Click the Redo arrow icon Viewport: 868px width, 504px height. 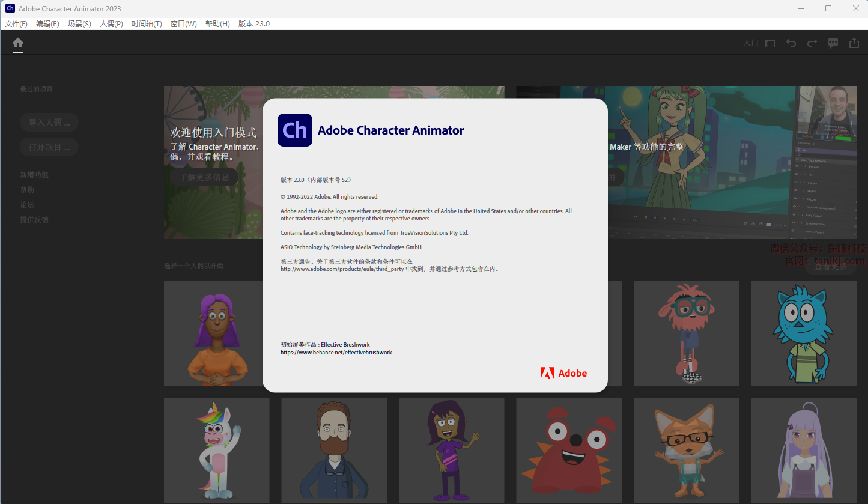(x=812, y=43)
